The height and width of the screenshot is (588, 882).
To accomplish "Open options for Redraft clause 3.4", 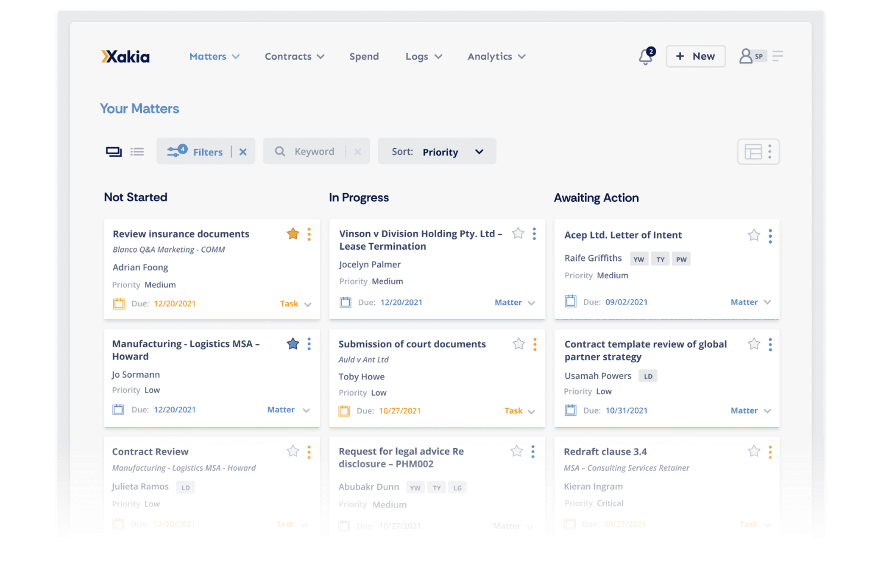I will [770, 452].
